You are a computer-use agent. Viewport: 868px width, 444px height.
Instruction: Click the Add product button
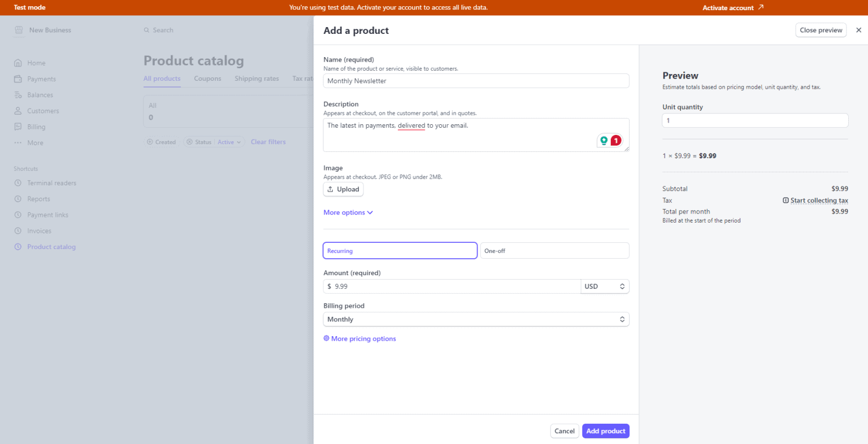(605, 430)
